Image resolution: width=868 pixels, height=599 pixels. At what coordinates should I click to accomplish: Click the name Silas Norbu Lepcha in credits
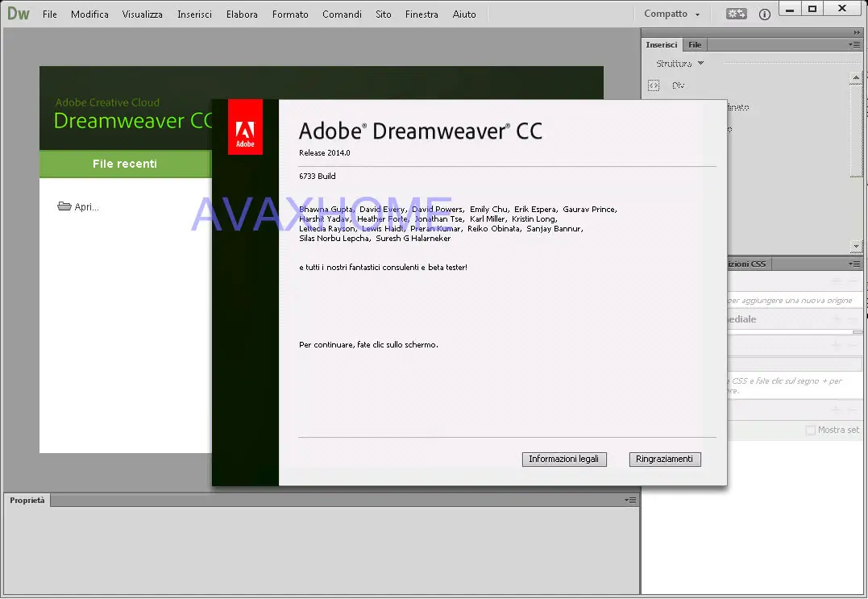coord(334,239)
